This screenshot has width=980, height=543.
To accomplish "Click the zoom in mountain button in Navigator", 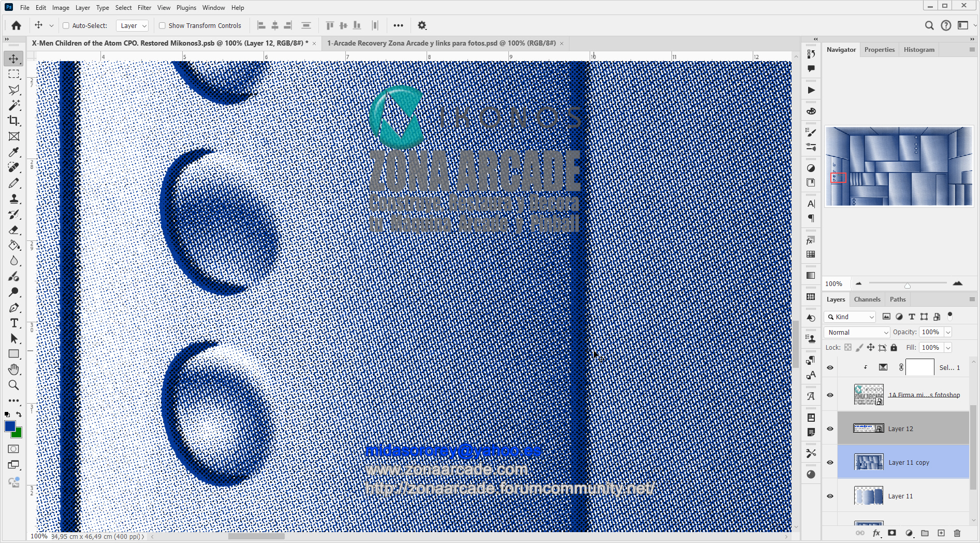I will (958, 283).
